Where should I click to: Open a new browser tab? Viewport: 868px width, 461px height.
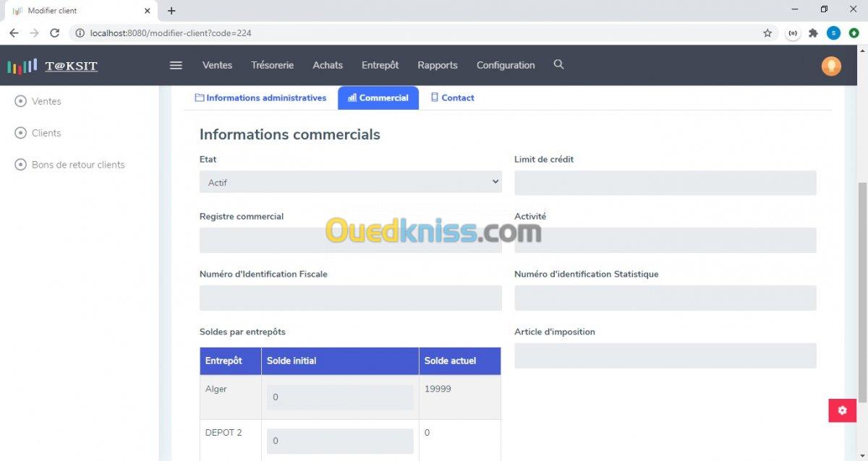coord(171,11)
